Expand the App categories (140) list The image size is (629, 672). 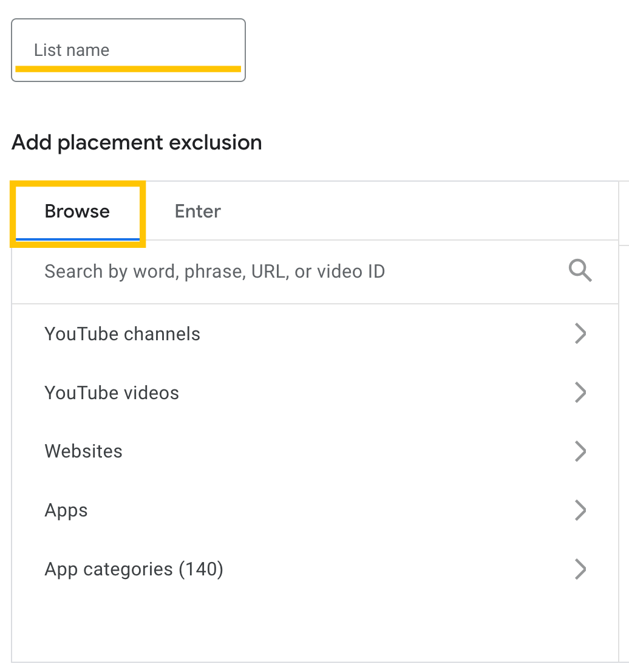580,569
